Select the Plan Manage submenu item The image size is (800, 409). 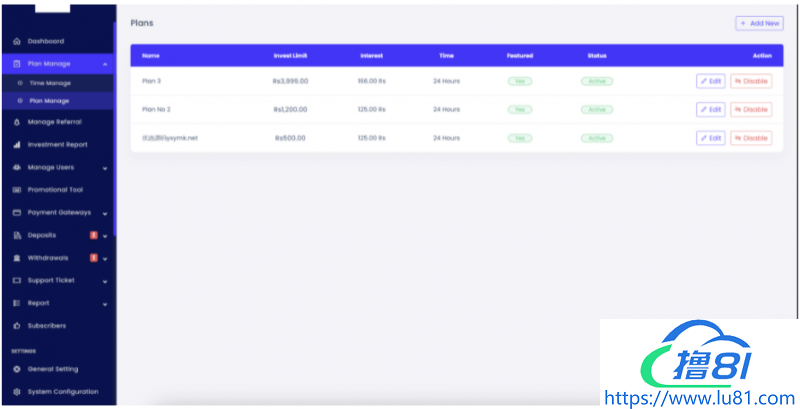(x=49, y=101)
